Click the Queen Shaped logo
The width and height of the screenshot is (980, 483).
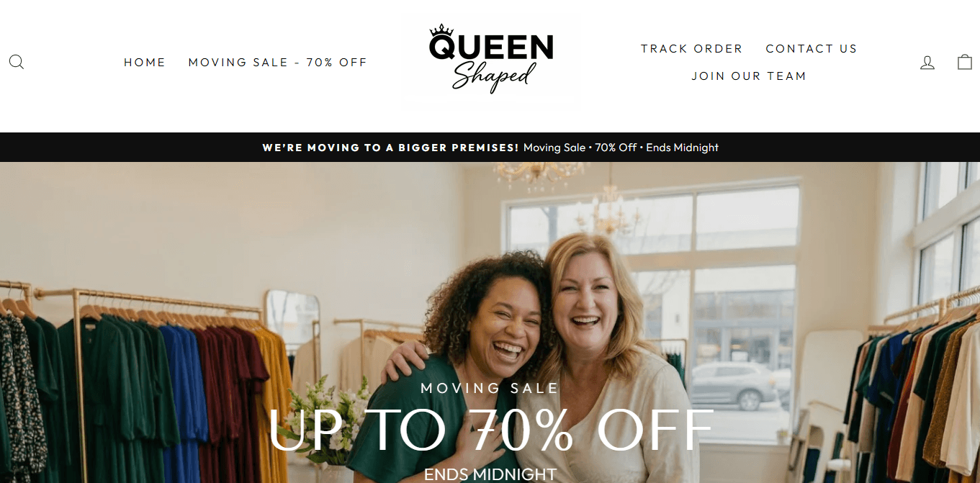pos(491,59)
